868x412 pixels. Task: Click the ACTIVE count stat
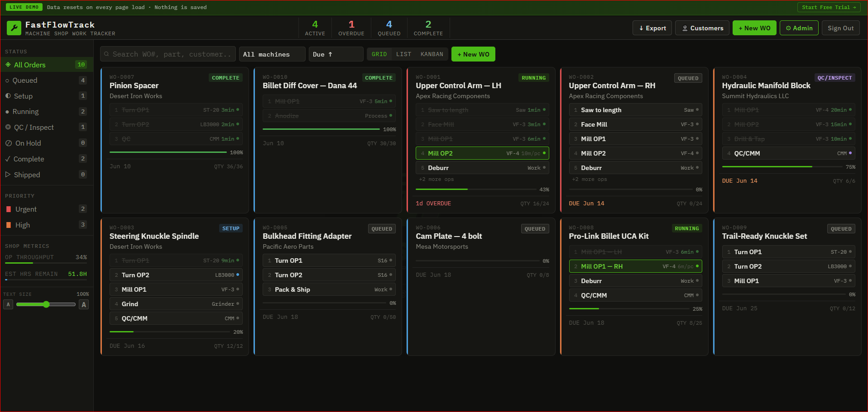click(315, 28)
